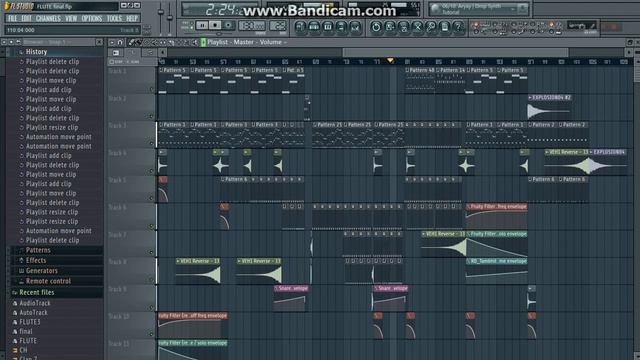Open FLUTE3 from Recent files
Viewport: 640px width, 360px height.
[x=29, y=322]
